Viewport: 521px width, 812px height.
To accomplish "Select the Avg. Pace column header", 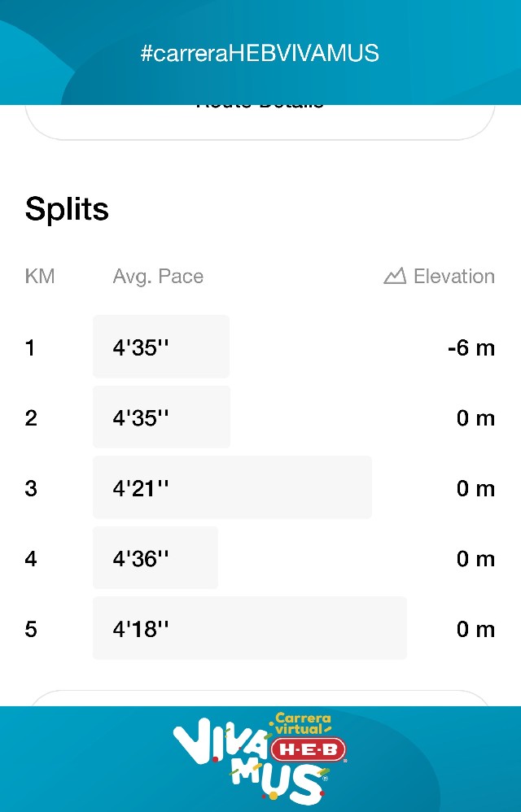I will (158, 277).
